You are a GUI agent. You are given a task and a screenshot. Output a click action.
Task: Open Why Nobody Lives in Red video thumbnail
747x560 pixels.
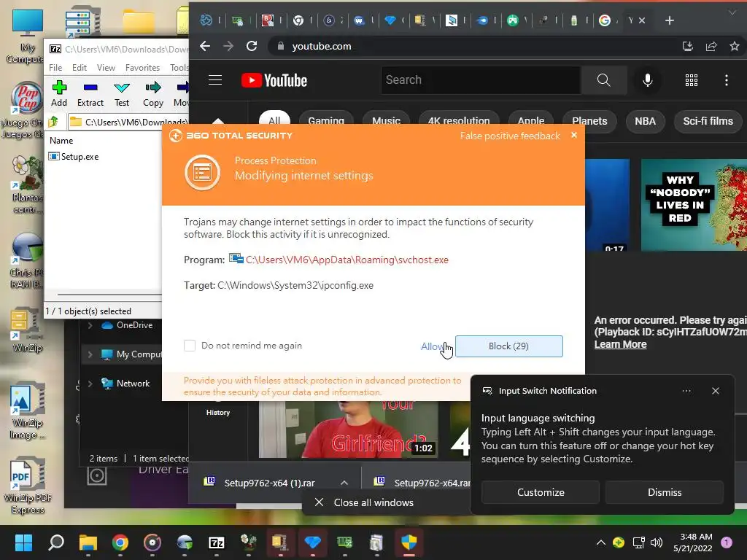click(x=694, y=205)
